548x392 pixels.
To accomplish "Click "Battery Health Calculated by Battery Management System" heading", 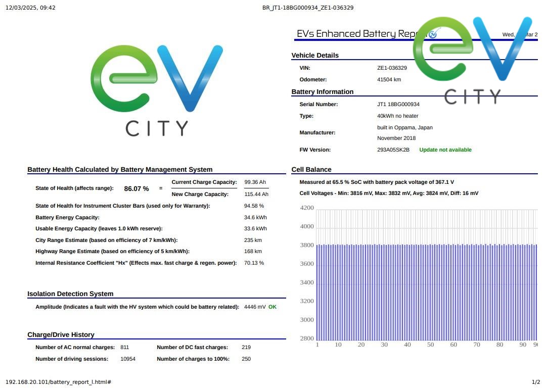I will pyautogui.click(x=120, y=169).
